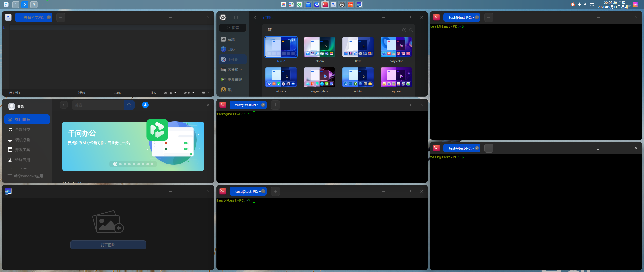Open the 全部分类 category in the app store
This screenshot has width=644, height=272.
(27, 130)
